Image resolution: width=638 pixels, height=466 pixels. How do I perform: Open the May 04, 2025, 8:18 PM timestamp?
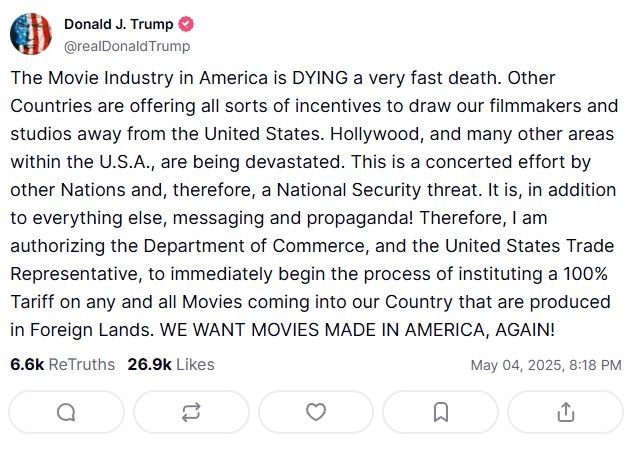[546, 365]
